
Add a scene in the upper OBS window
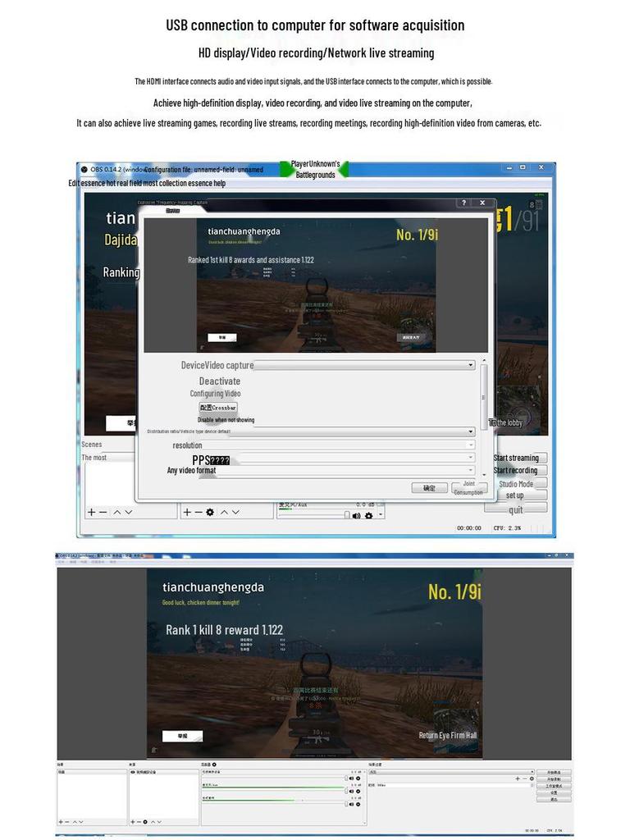[91, 512]
